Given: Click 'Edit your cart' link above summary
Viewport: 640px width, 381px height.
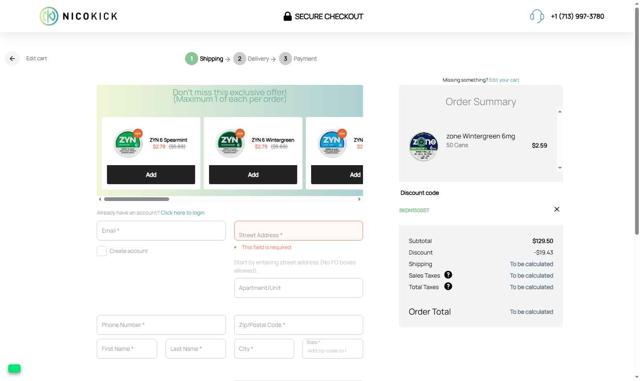Looking at the screenshot, I should [504, 80].
